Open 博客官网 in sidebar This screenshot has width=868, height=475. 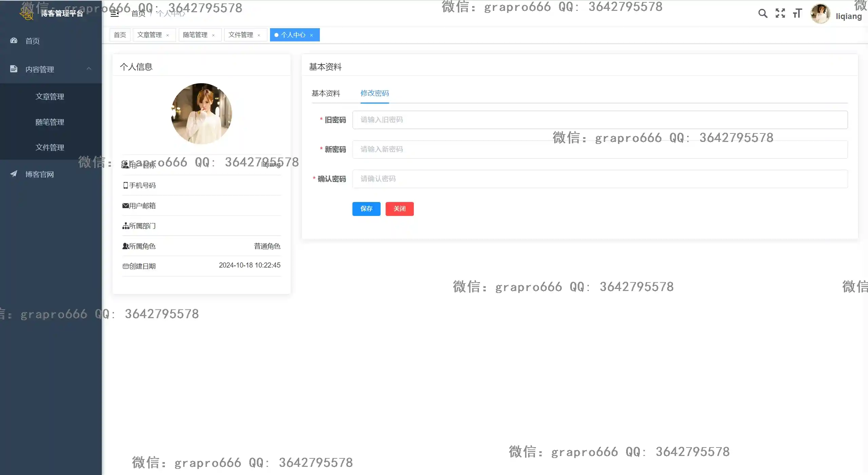pos(39,175)
